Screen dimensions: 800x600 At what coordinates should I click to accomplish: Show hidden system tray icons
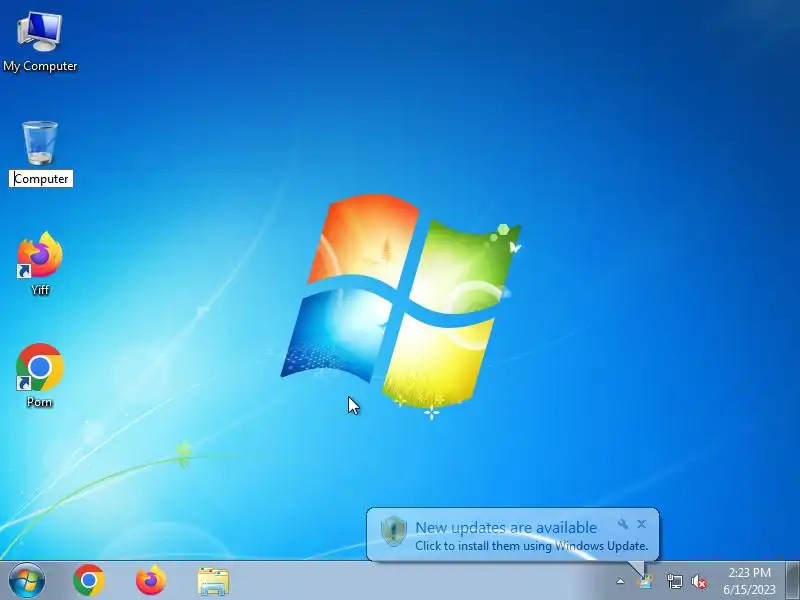[x=620, y=581]
